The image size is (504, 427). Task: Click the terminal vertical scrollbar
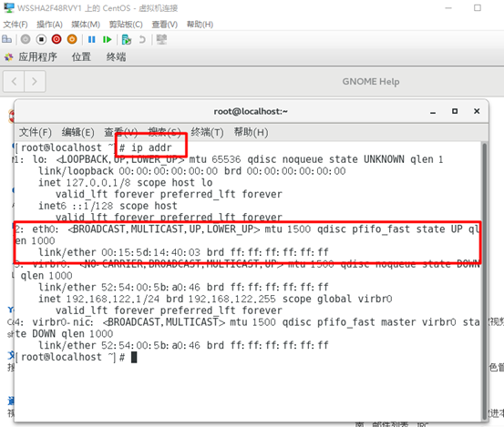[x=484, y=281]
